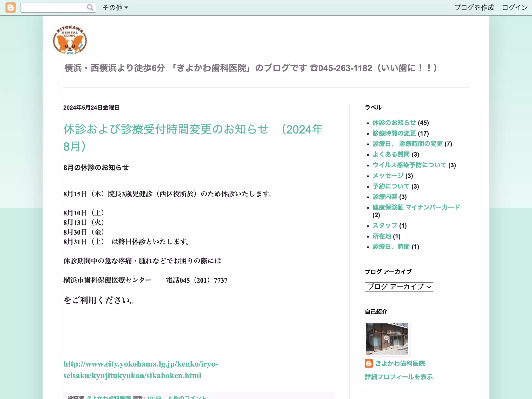Click the ブログを作成 link

474,8
